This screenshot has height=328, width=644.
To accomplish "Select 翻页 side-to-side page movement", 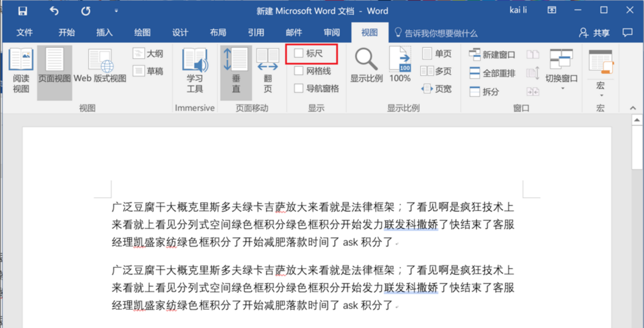I will [x=267, y=71].
